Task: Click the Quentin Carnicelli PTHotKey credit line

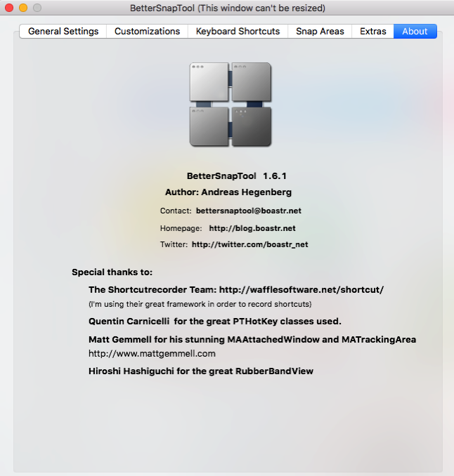Action: coord(215,321)
